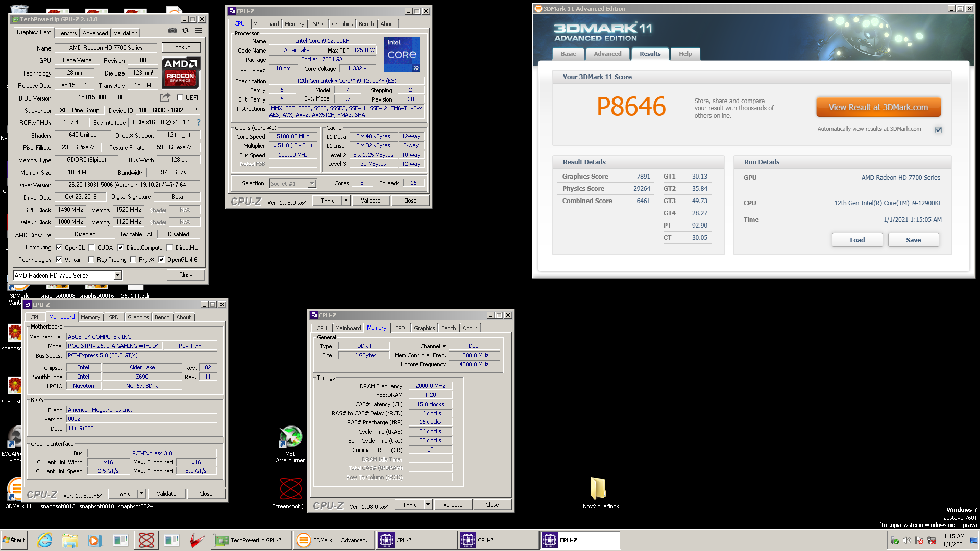980x551 pixels.
Task: Click P8646 score text
Action: pos(631,107)
